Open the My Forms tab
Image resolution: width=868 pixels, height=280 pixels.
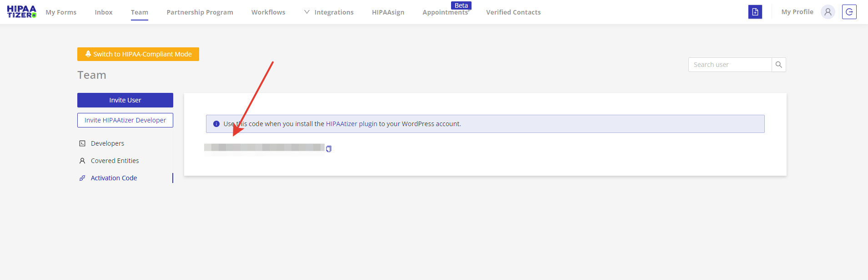pos(61,12)
